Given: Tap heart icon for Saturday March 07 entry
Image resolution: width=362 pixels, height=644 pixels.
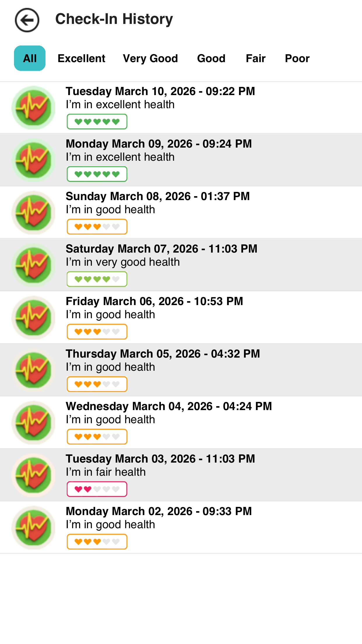Looking at the screenshot, I should point(33,265).
